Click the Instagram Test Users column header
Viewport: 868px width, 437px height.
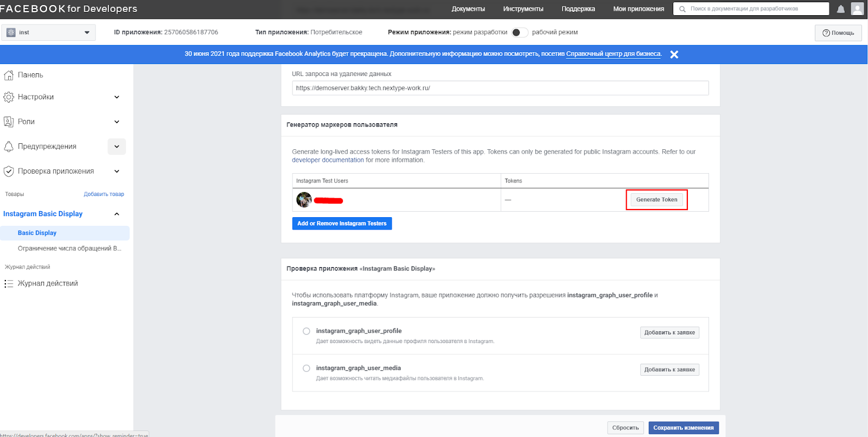click(322, 181)
